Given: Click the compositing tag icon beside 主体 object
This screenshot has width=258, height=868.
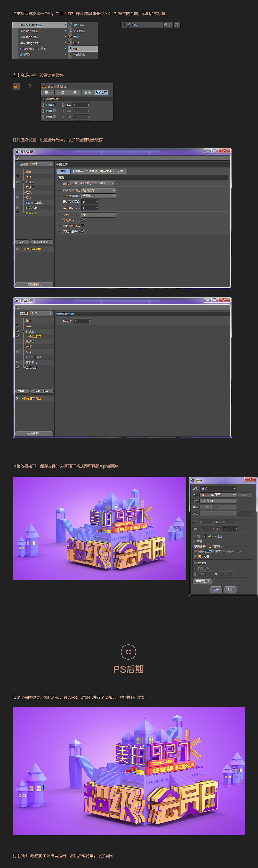Looking at the screenshot, I should pos(176,25).
